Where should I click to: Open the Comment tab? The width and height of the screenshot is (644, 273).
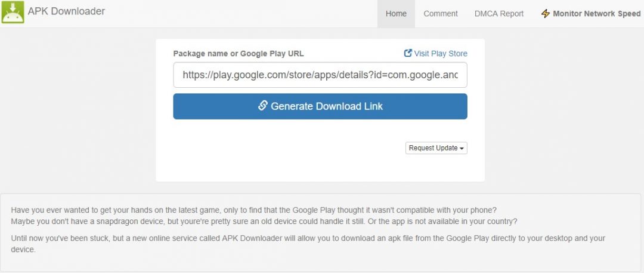pos(440,14)
